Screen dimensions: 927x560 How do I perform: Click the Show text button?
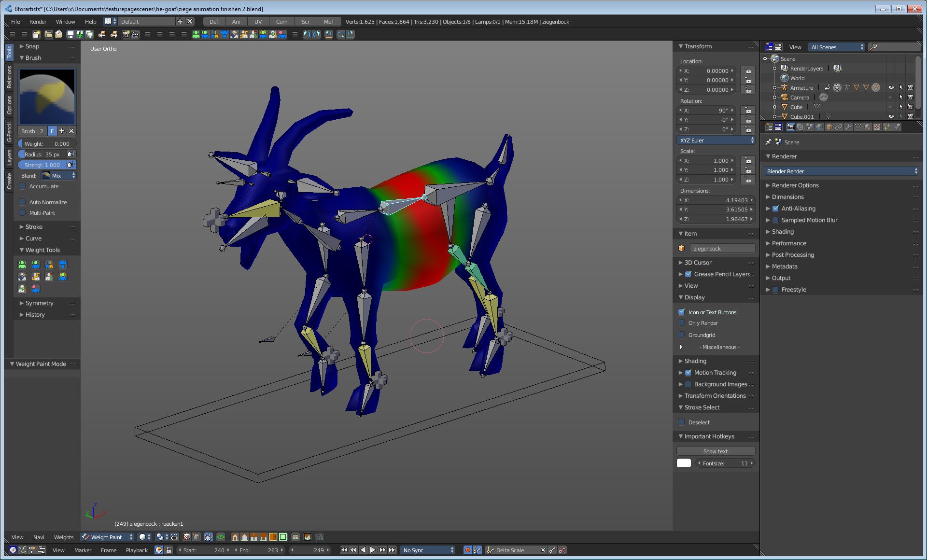pos(715,451)
